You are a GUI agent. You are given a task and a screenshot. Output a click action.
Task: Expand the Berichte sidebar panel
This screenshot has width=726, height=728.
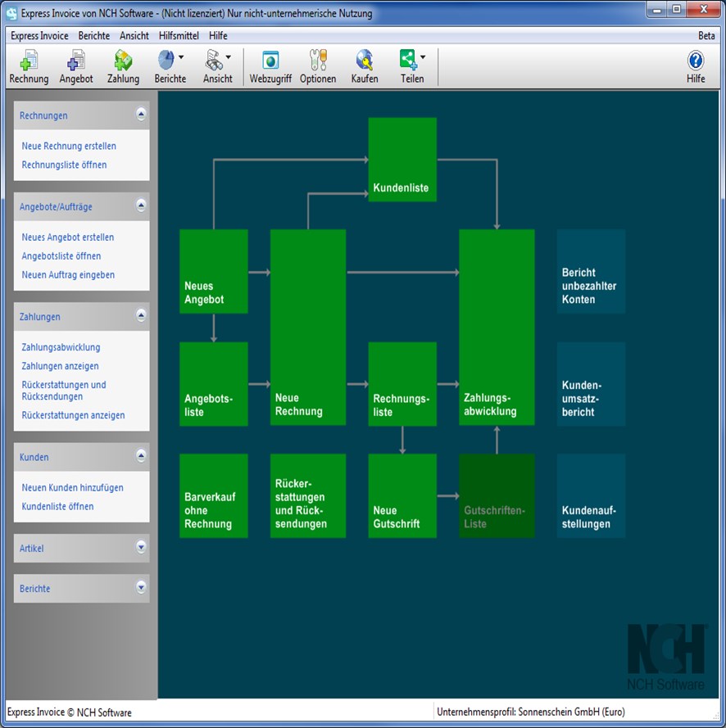pyautogui.click(x=141, y=587)
